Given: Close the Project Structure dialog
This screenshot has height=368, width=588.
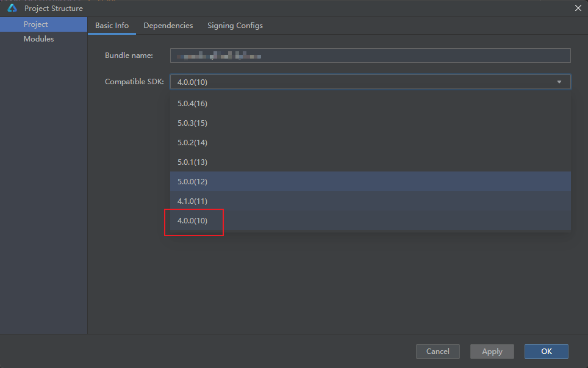Looking at the screenshot, I should 578,8.
